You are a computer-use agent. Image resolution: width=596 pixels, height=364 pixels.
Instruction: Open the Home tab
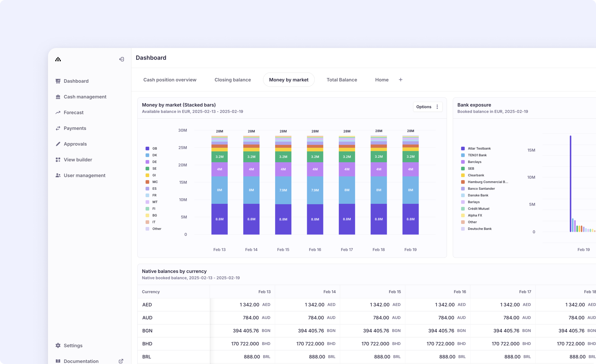click(x=382, y=80)
